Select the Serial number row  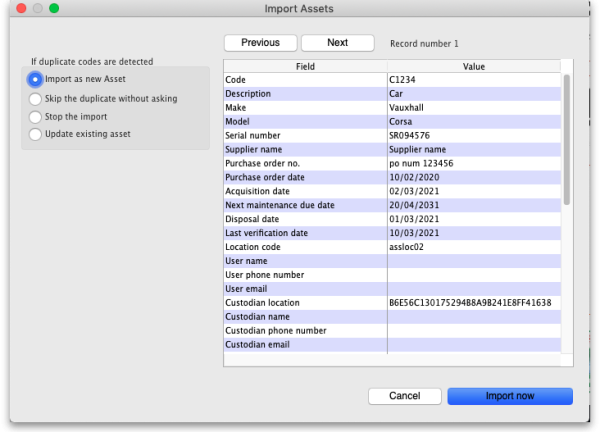pos(305,135)
